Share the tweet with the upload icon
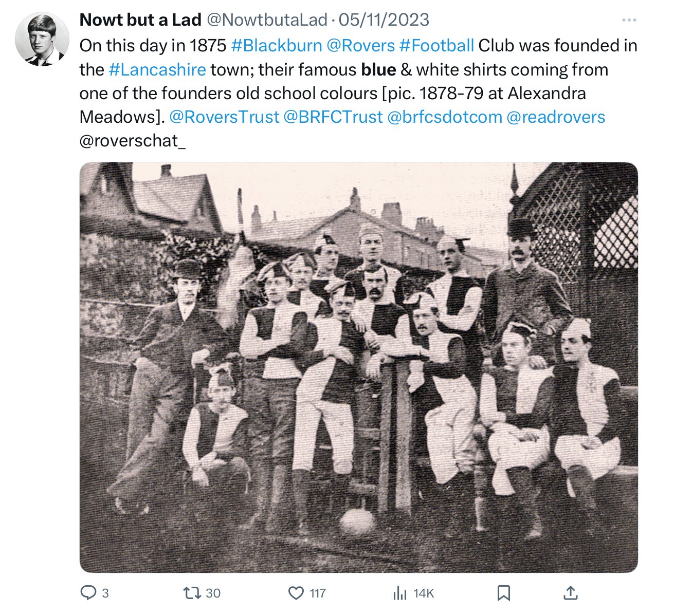The height and width of the screenshot is (616, 674). [571, 593]
